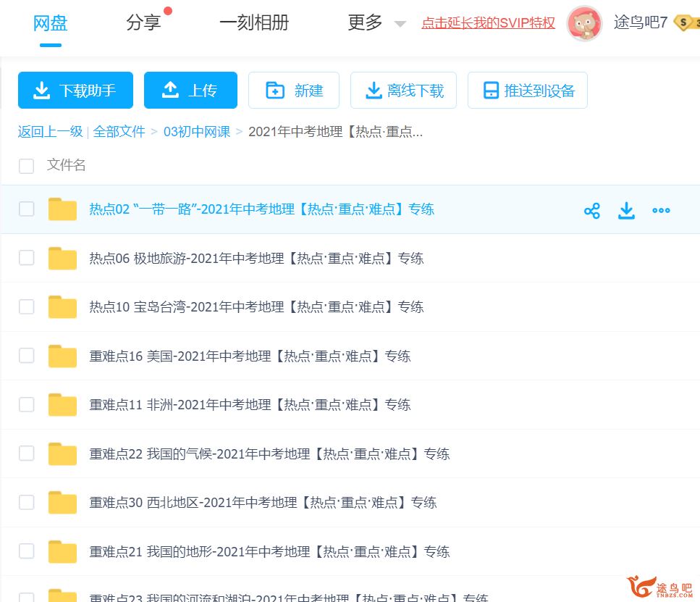Screen dimensions: 700x602
Task: Expand the 更多 dropdown arrow
Action: pos(400,24)
